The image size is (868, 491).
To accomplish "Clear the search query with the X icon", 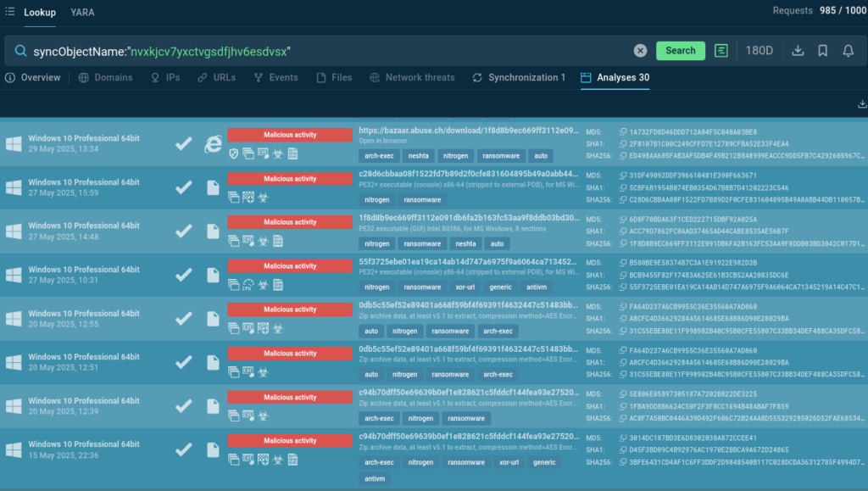I will (641, 51).
